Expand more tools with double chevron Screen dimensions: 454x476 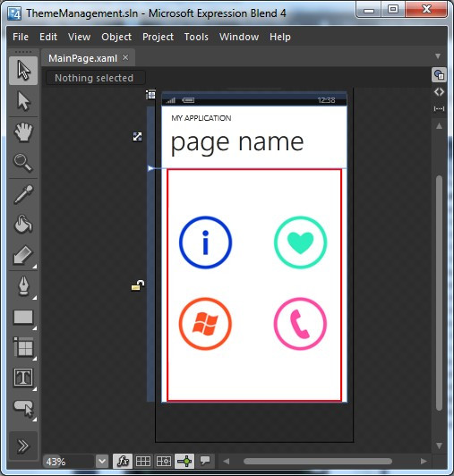(x=23, y=446)
